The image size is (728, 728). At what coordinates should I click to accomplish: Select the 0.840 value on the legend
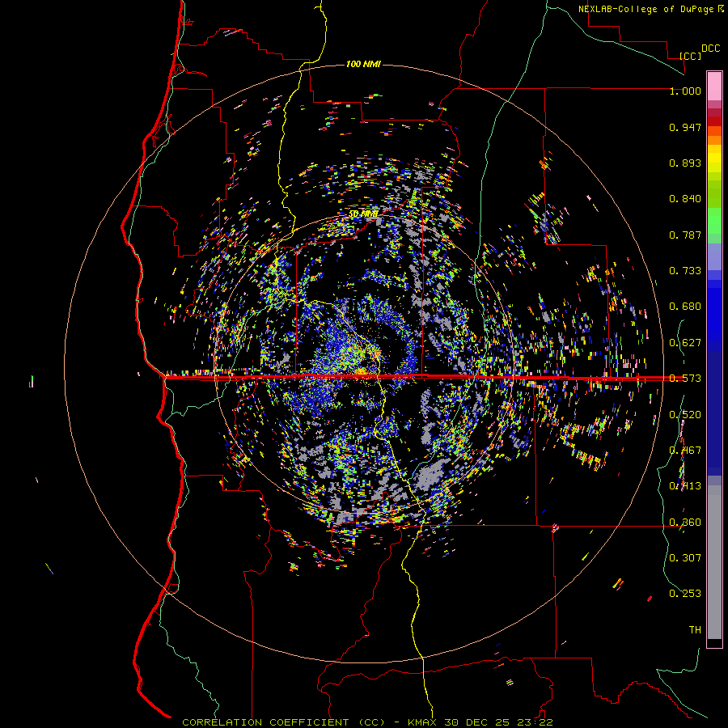click(685, 199)
